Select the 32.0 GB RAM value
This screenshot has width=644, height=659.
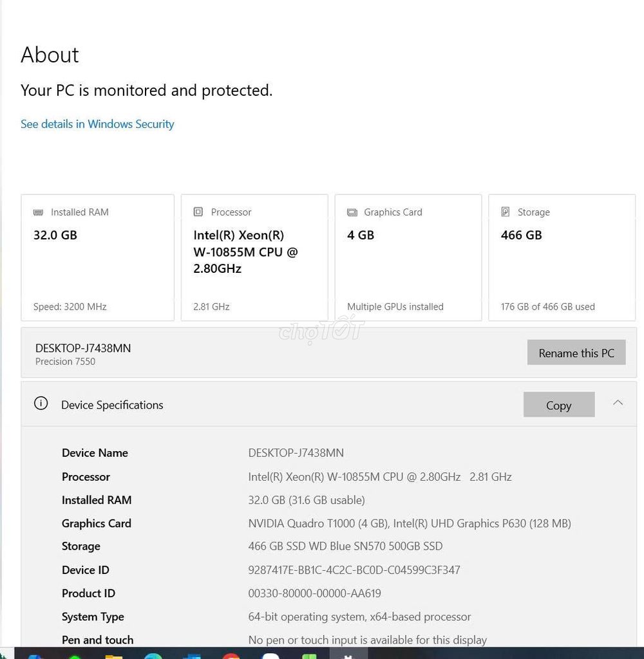[55, 235]
